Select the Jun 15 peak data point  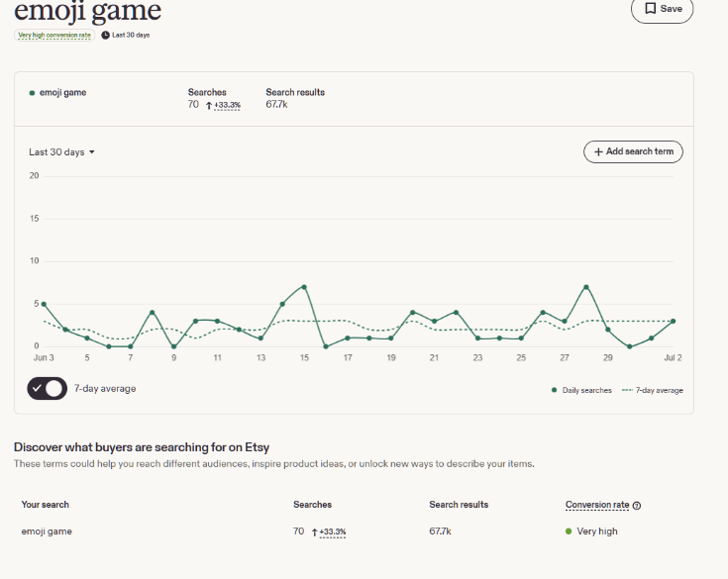pyautogui.click(x=304, y=287)
